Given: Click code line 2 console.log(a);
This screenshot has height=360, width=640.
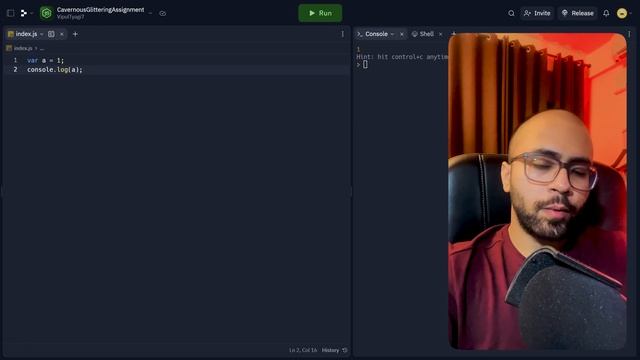Looking at the screenshot, I should point(55,70).
